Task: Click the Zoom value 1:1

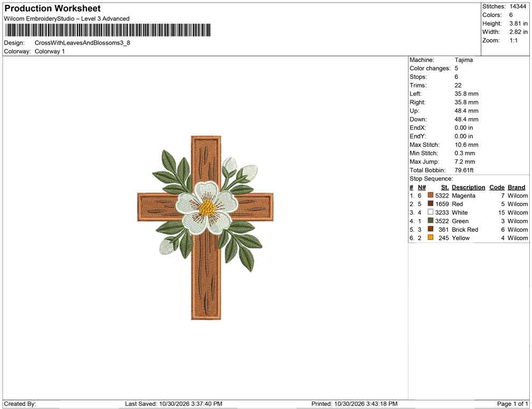Action: tap(514, 40)
